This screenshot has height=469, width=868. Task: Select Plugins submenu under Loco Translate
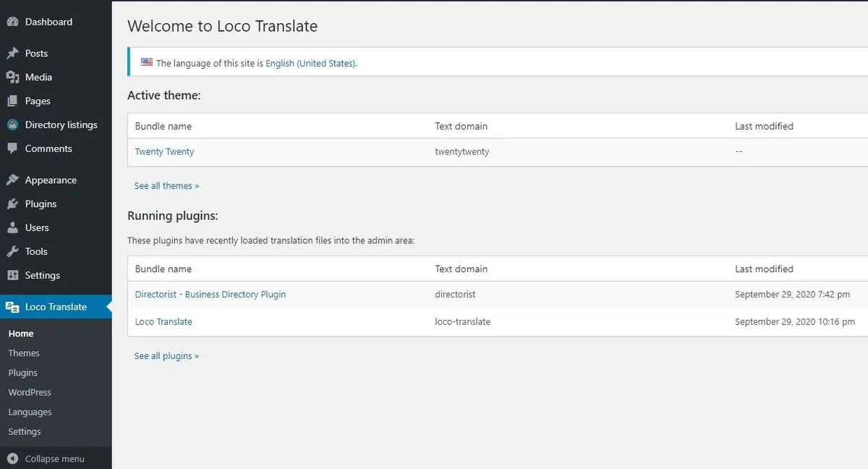click(x=22, y=373)
